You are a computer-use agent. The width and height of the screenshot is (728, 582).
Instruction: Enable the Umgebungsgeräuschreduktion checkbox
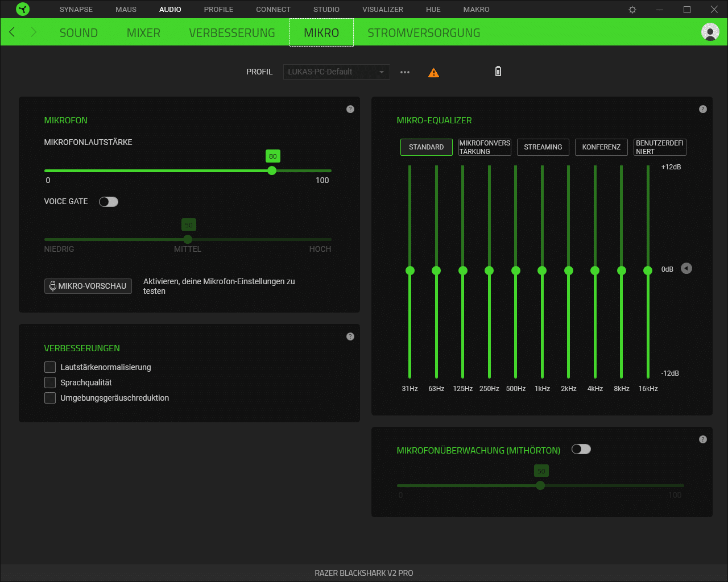(50, 398)
